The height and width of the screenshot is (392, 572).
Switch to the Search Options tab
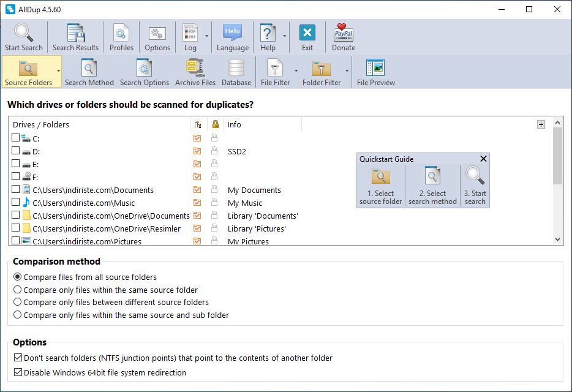145,72
